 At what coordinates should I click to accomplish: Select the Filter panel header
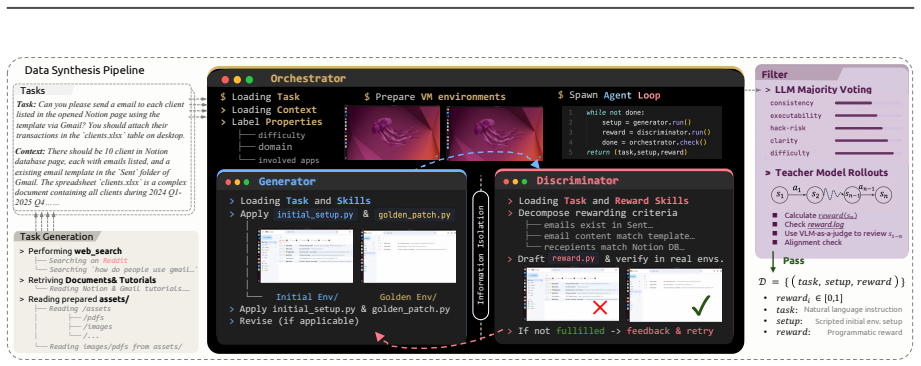coord(775,75)
